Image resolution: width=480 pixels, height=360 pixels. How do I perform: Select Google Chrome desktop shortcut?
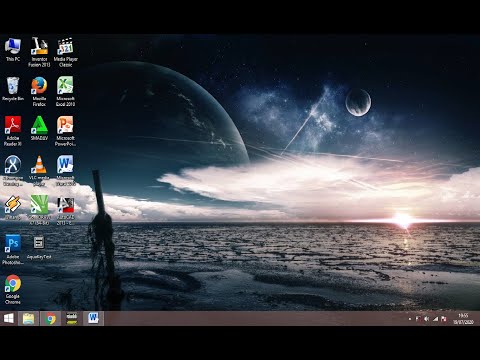(x=13, y=289)
